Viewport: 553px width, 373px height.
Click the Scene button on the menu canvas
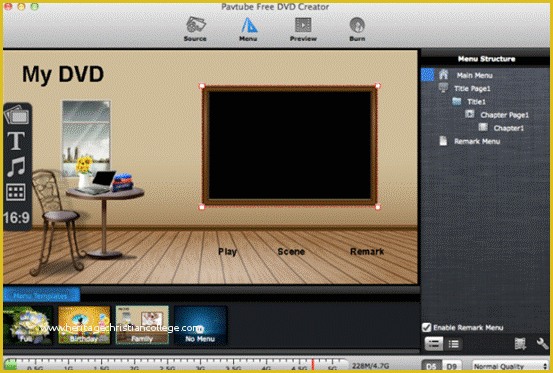click(291, 252)
